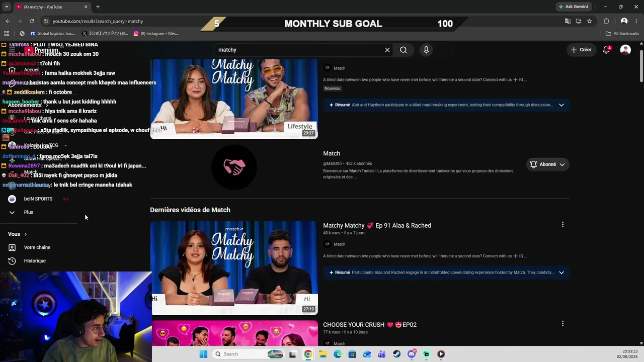
Task: Open the Windows Start menu
Action: click(x=203, y=354)
